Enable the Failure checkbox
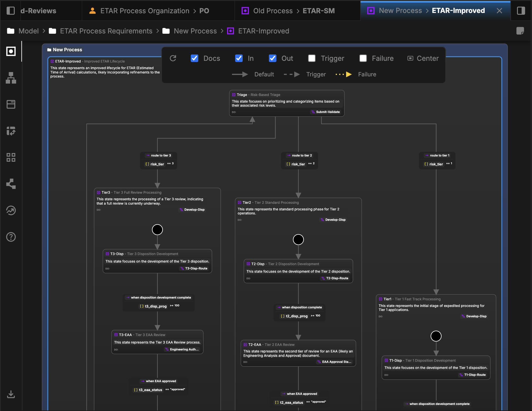Viewport: 532px width, 411px height. click(x=363, y=58)
